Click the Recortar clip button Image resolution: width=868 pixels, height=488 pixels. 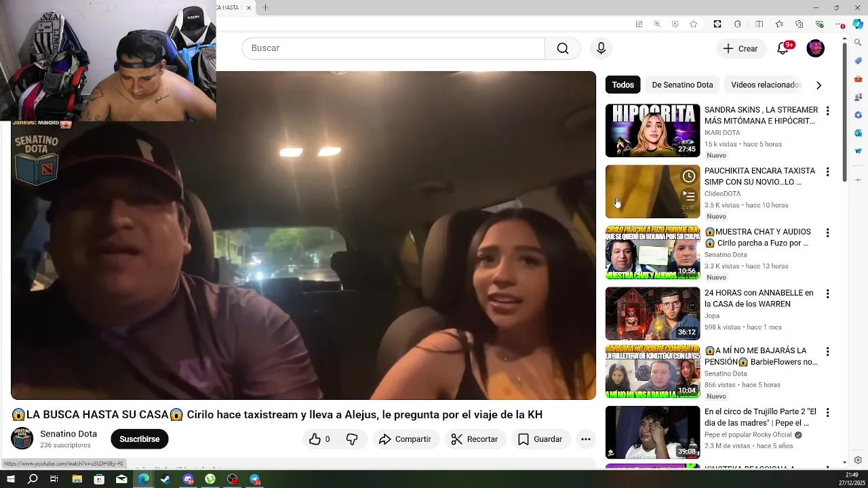(475, 439)
